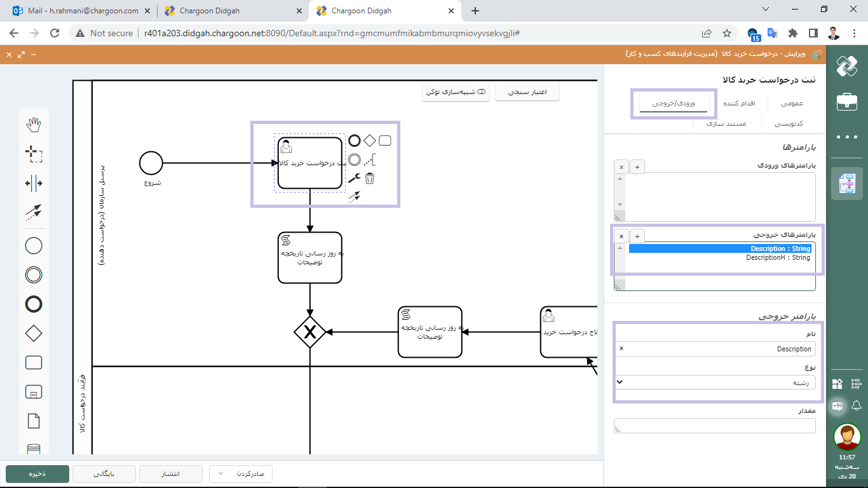Activate the lasso selection tool

(33, 153)
